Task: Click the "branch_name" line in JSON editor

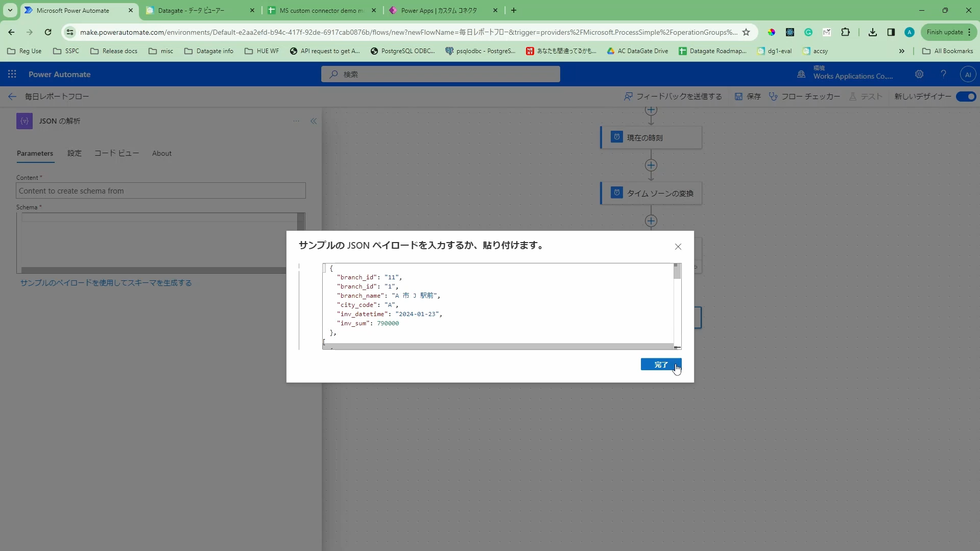Action: point(388,296)
